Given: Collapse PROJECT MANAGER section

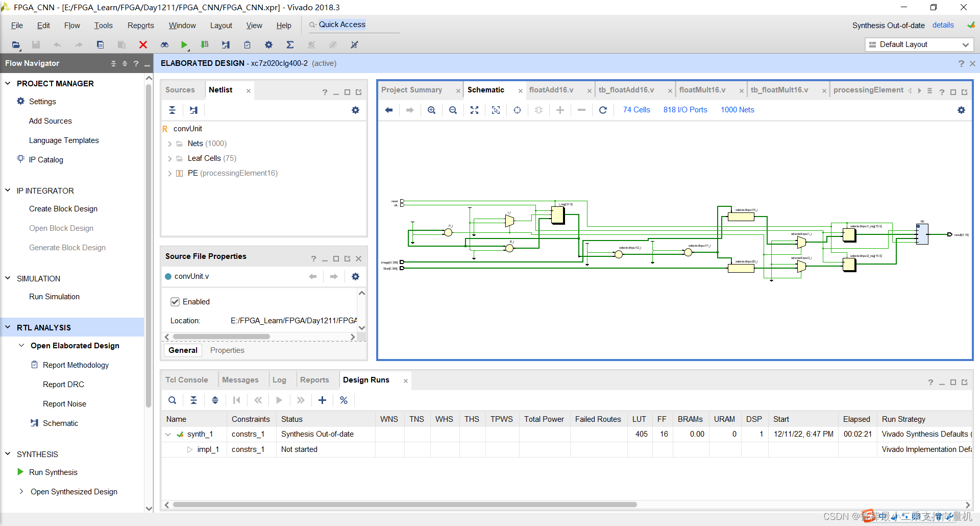Looking at the screenshot, I should tap(8, 83).
